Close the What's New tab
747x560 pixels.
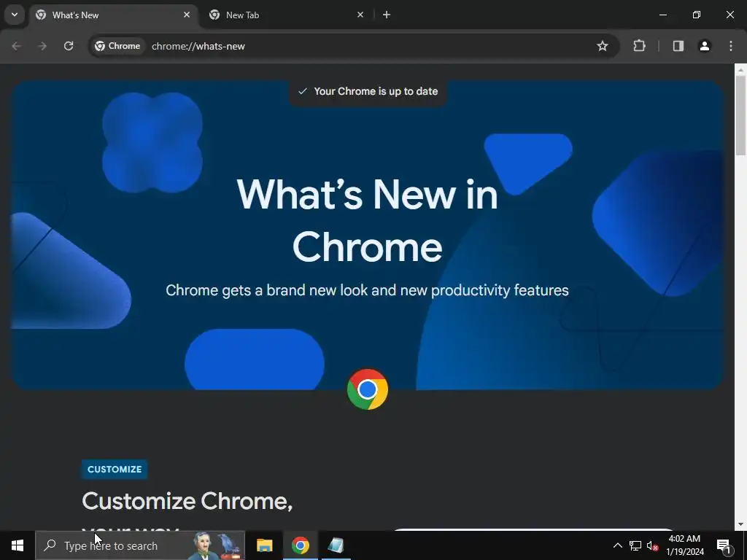pyautogui.click(x=187, y=15)
